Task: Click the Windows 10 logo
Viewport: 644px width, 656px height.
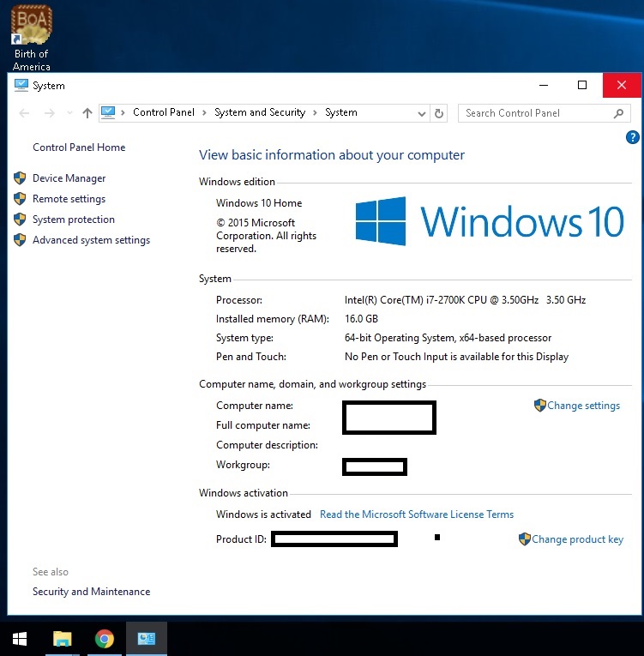Action: [490, 221]
